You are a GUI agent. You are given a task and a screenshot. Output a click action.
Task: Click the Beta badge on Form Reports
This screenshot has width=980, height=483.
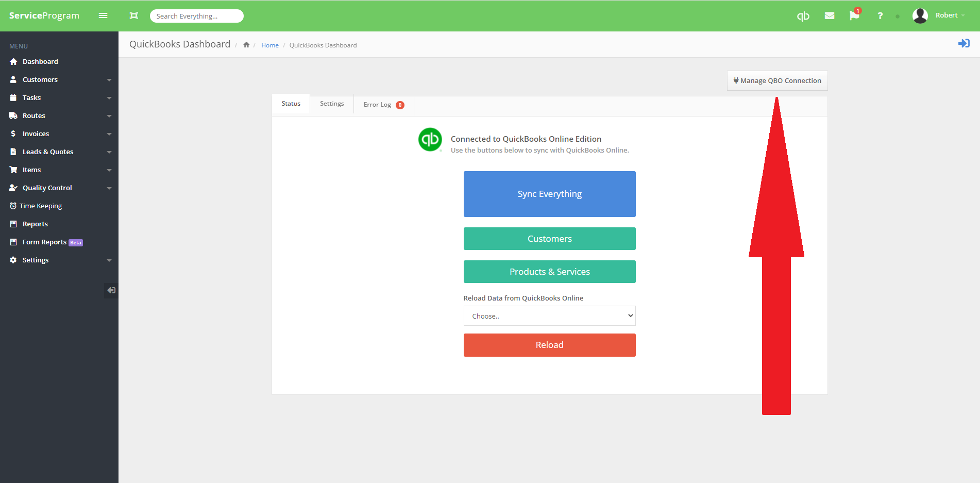pos(76,243)
